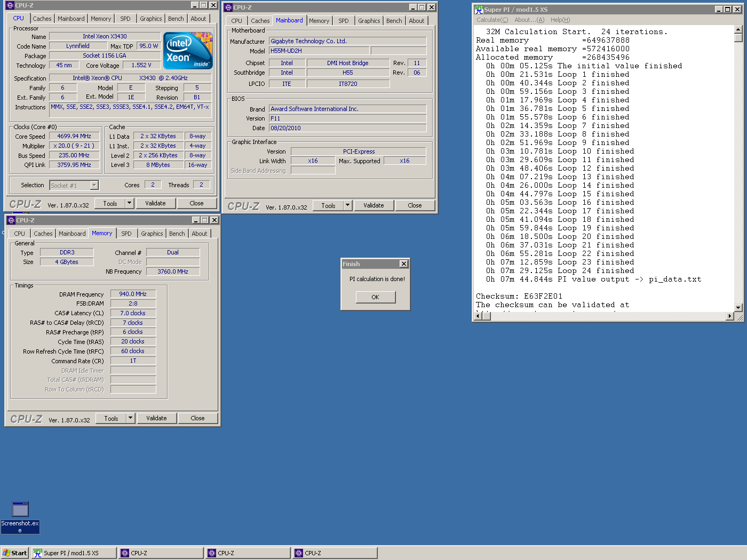The height and width of the screenshot is (560, 747).
Task: Activate Super PI / mod1.5 XS taskbar button
Action: point(74,553)
